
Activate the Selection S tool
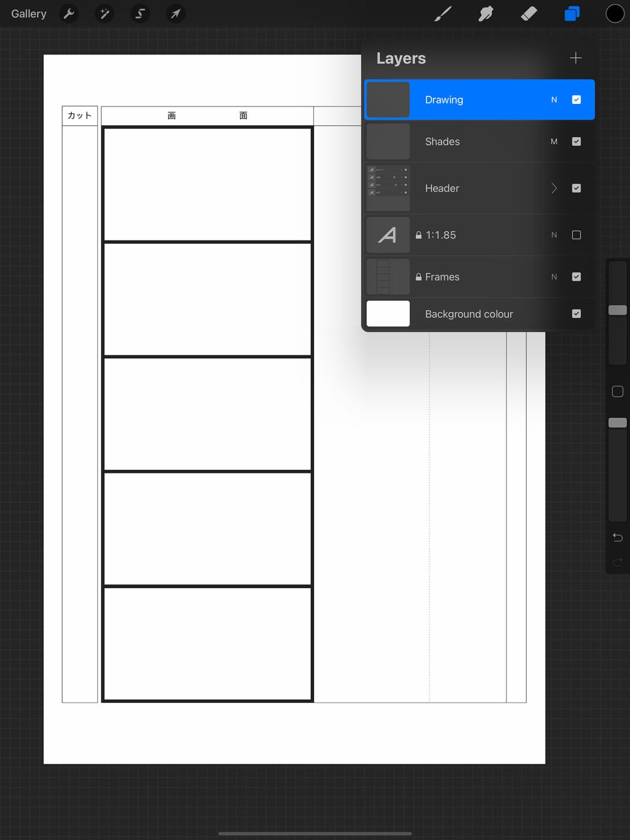140,14
